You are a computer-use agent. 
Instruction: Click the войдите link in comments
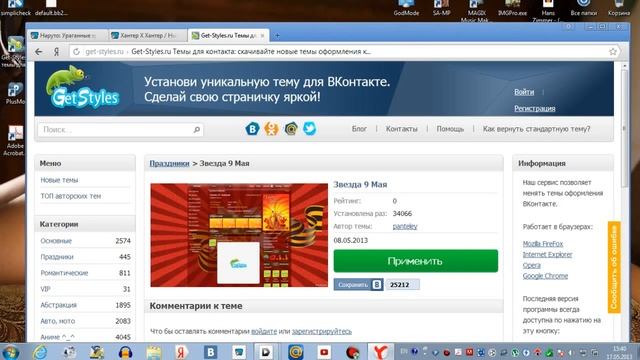click(264, 331)
